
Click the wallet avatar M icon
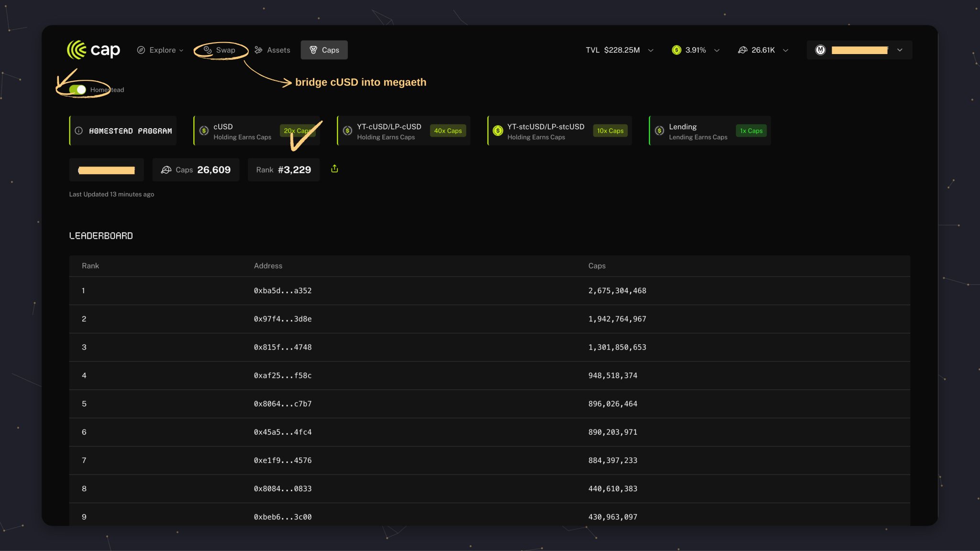[x=820, y=50]
